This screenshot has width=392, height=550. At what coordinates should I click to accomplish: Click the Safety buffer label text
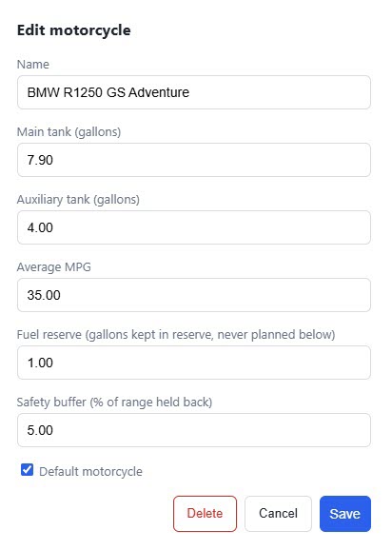coord(115,402)
